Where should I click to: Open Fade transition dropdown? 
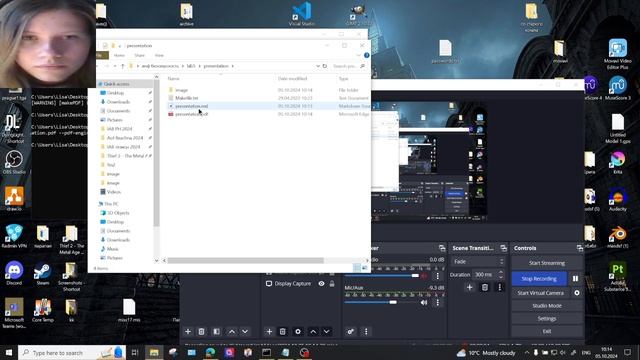click(x=478, y=261)
